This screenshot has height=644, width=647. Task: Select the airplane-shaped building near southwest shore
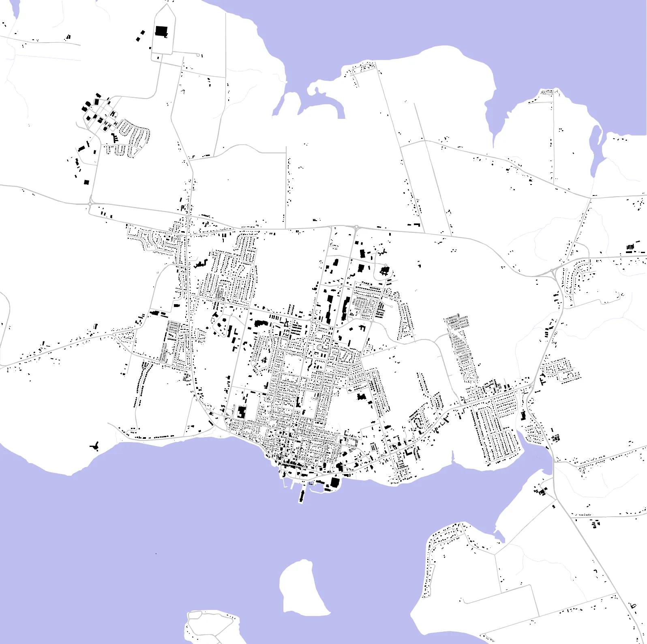click(x=95, y=446)
